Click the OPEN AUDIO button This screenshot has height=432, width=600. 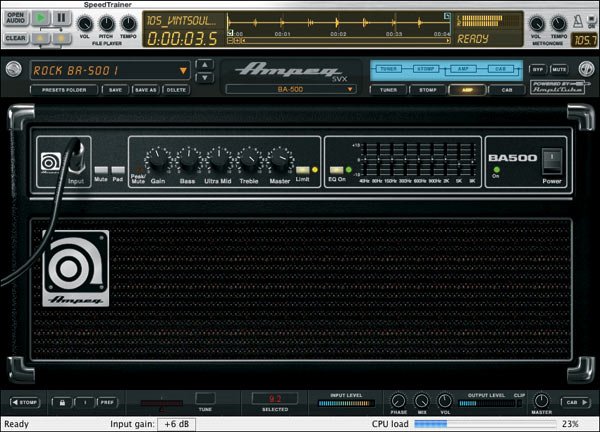16,18
